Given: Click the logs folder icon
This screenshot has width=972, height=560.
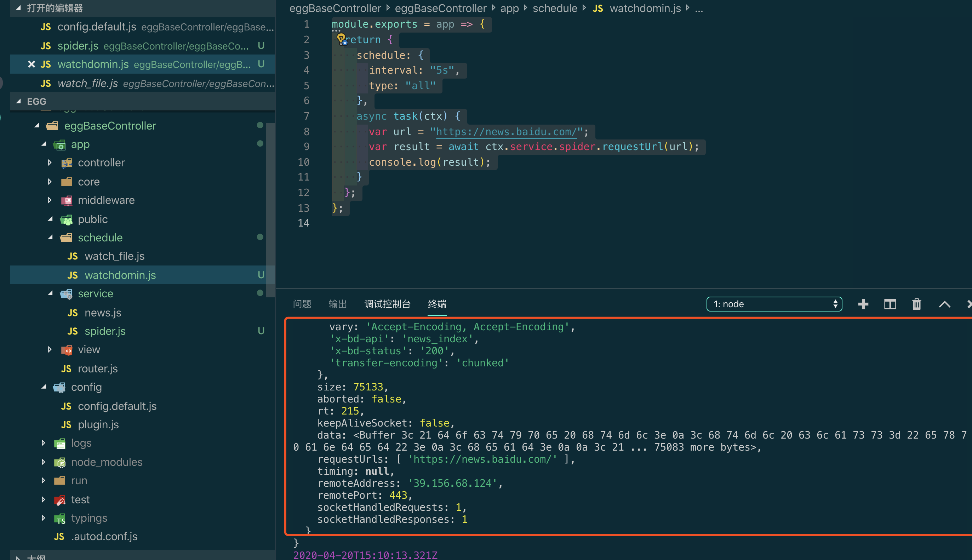Looking at the screenshot, I should click(x=59, y=444).
